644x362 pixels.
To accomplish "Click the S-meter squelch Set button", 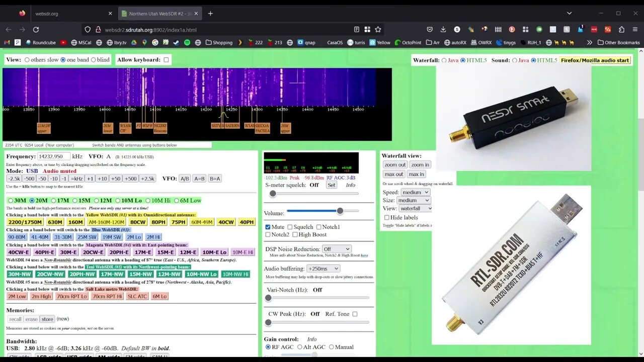I will 331,185.
